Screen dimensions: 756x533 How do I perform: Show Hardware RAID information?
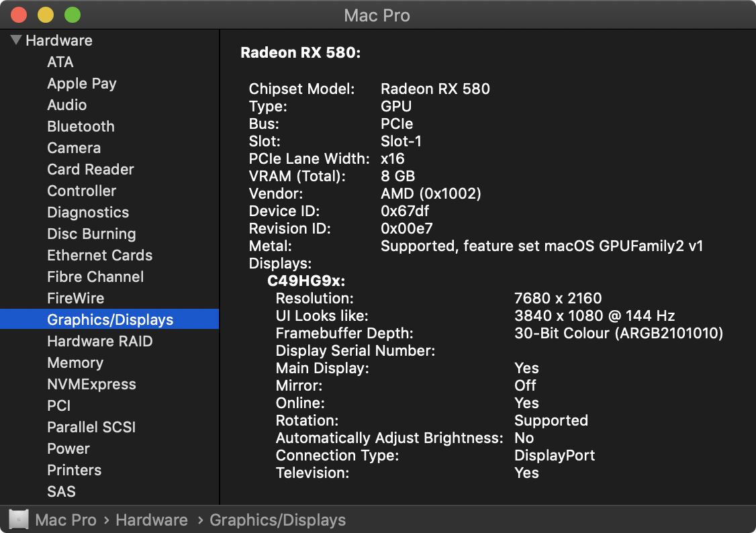point(100,341)
